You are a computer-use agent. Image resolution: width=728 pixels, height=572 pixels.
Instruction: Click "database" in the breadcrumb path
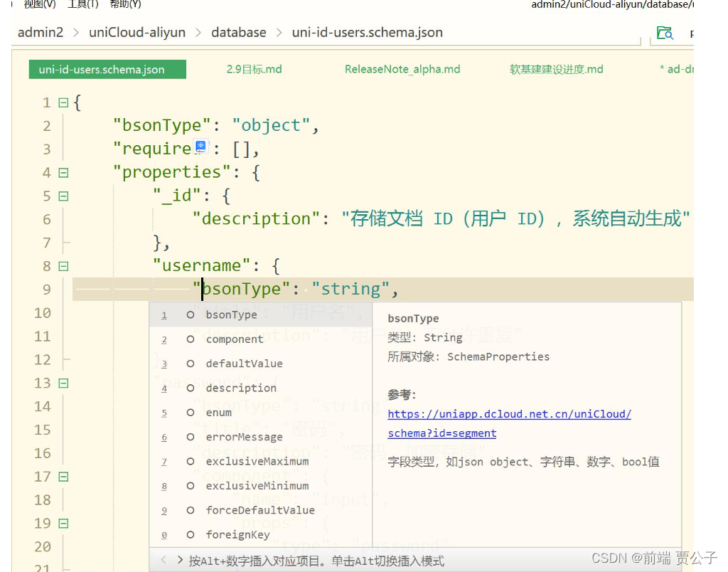tap(238, 32)
